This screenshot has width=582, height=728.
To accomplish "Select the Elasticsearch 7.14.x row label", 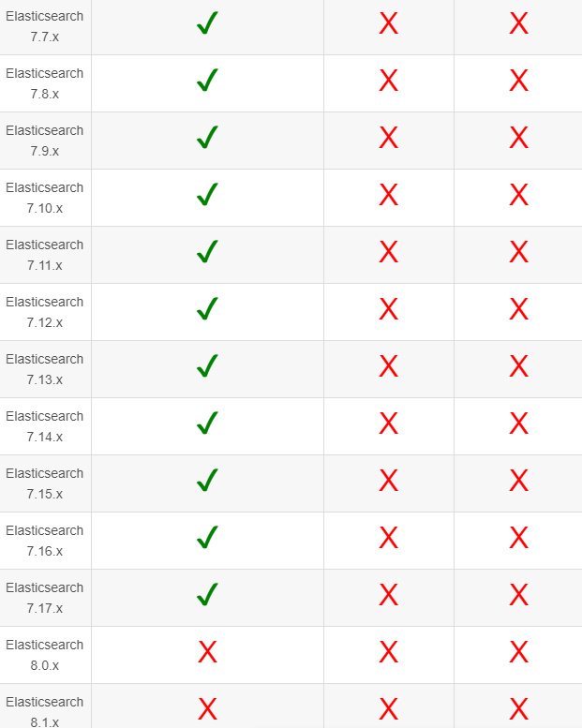I will (45, 426).
